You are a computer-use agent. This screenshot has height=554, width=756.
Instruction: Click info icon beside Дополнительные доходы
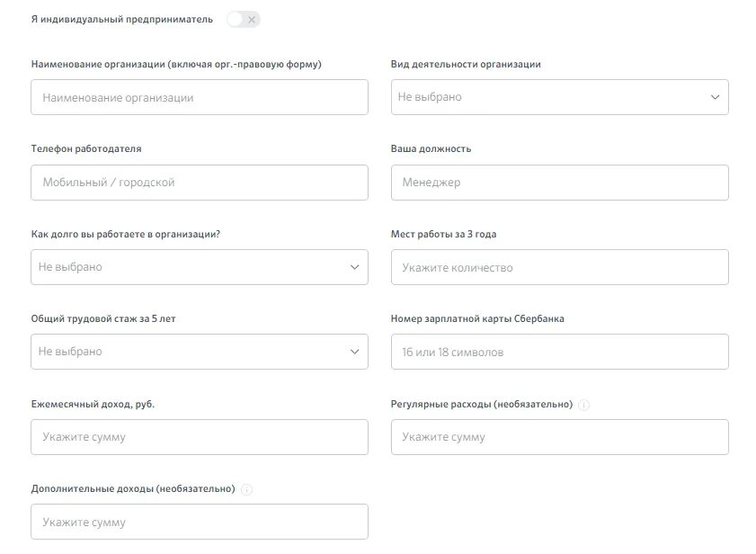click(x=247, y=490)
